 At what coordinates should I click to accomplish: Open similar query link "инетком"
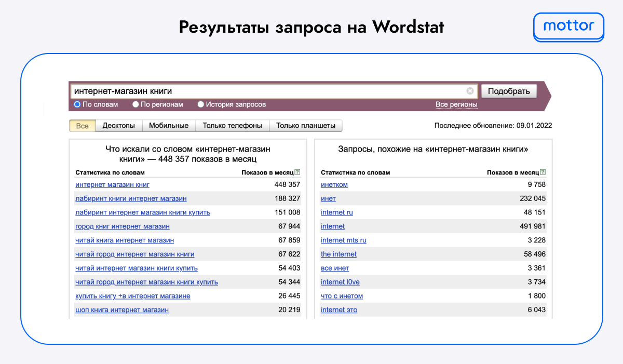click(334, 184)
